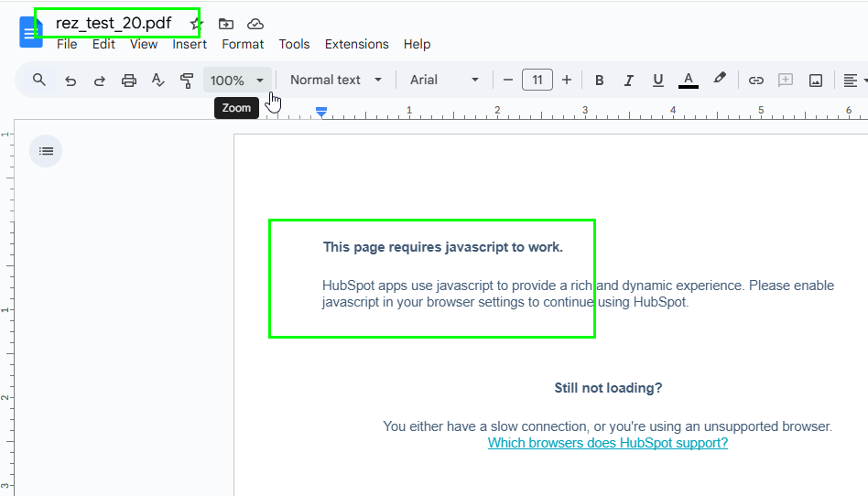The width and height of the screenshot is (868, 496).
Task: Open the search menus magnifier
Action: click(x=38, y=80)
